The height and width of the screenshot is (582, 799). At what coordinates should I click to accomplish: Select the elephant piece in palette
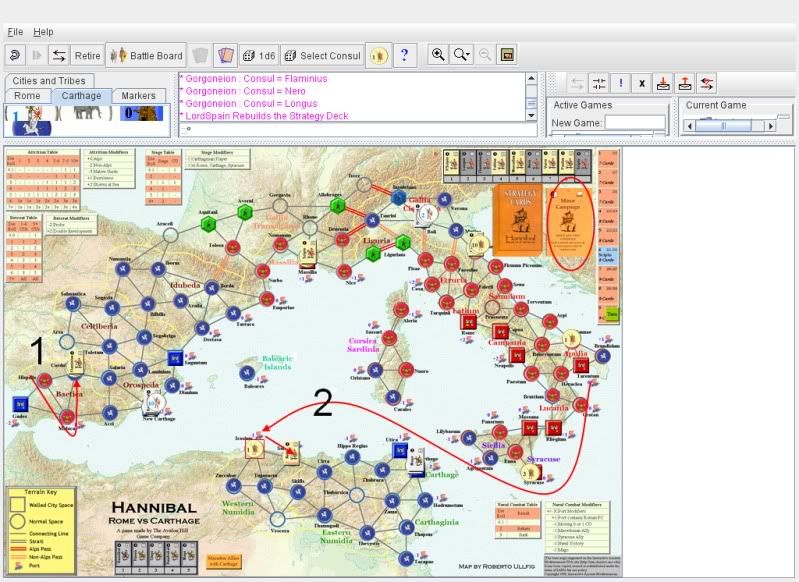tap(87, 112)
